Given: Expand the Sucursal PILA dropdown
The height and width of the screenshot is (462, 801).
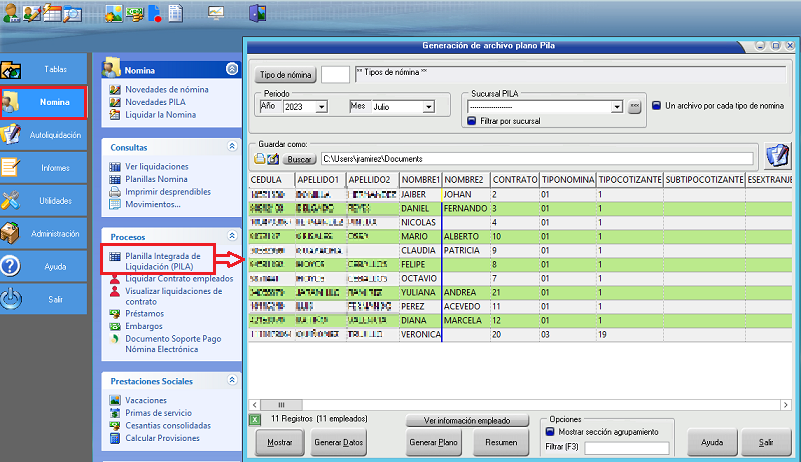Looking at the screenshot, I should (617, 106).
